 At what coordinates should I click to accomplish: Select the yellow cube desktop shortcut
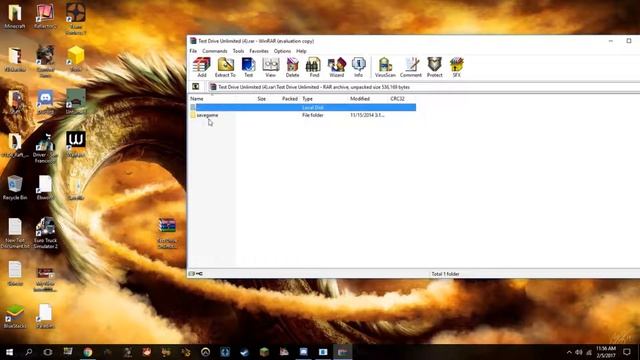point(76,58)
